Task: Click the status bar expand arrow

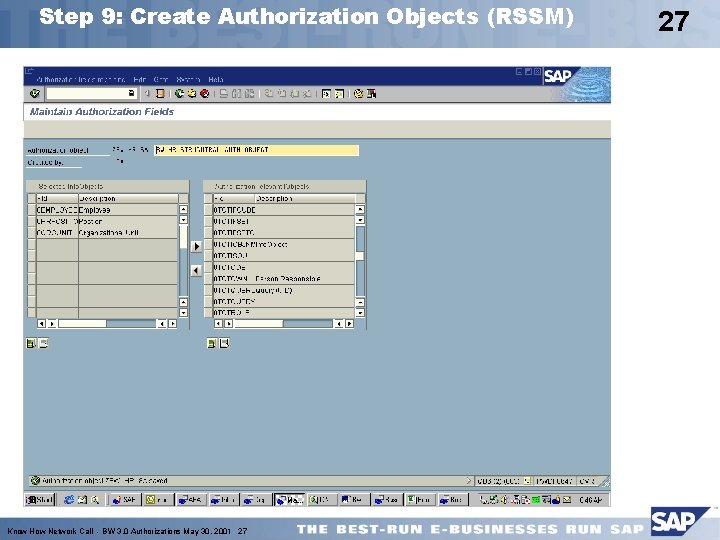Action: pyautogui.click(x=468, y=481)
